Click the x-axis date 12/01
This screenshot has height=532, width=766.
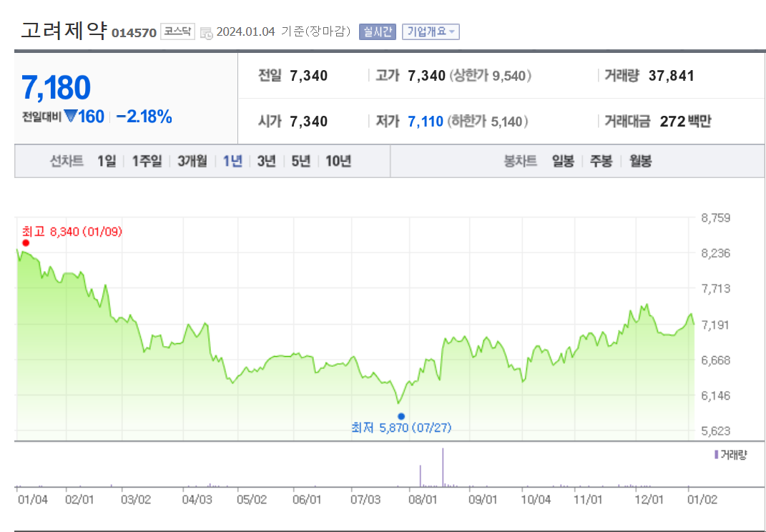(x=649, y=501)
